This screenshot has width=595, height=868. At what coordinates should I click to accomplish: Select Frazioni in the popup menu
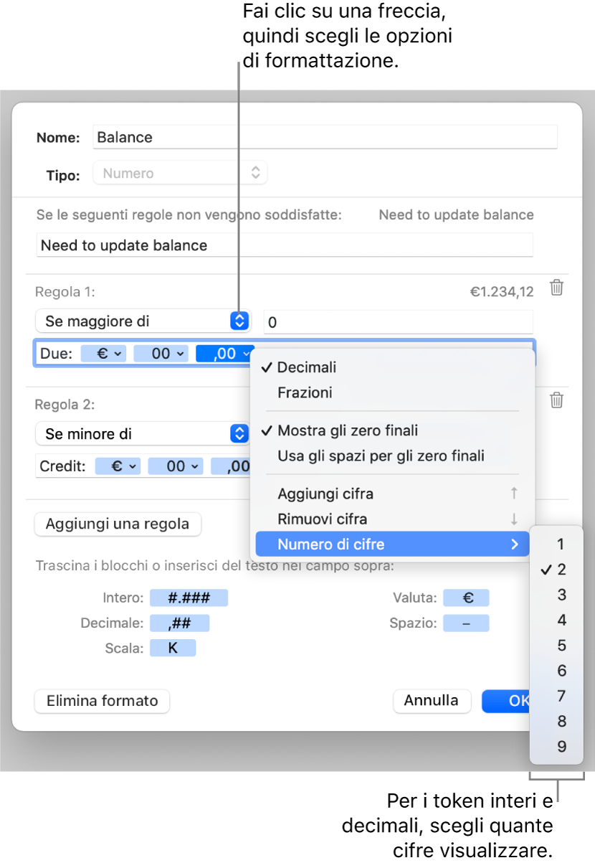coord(305,393)
